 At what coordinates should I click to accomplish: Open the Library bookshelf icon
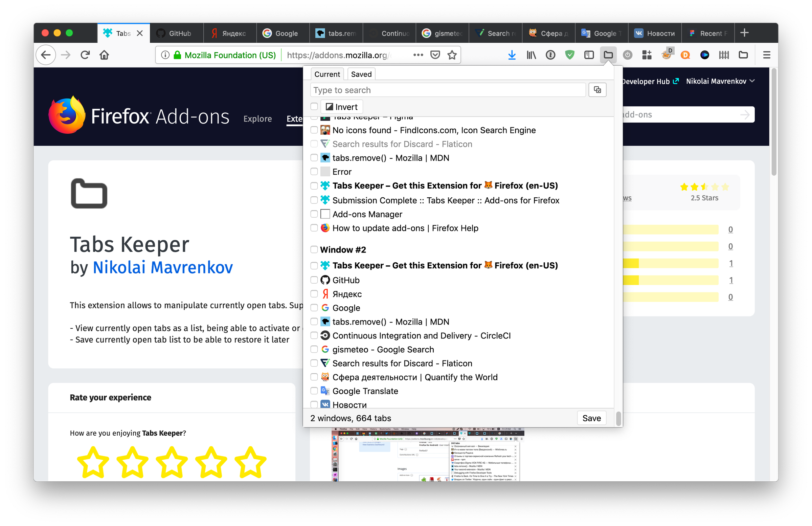531,54
